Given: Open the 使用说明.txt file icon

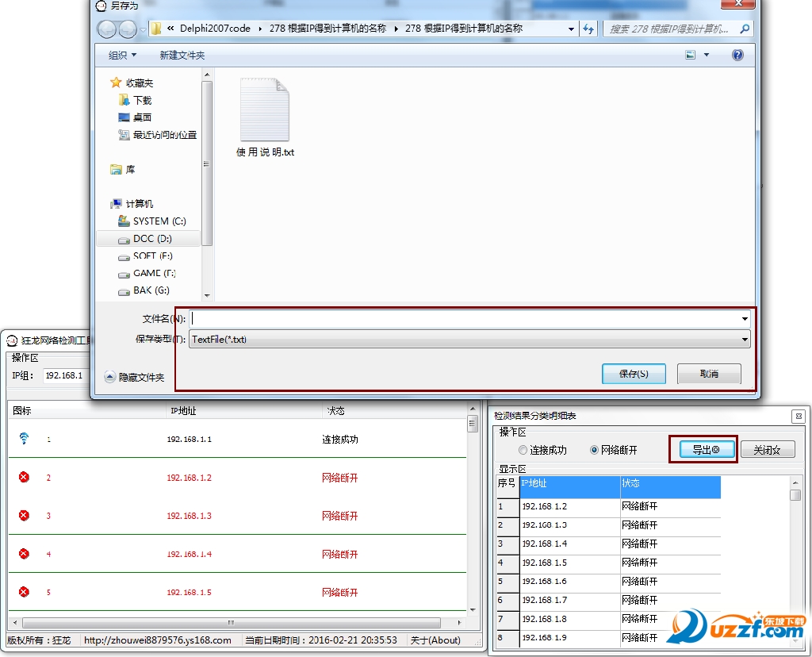Looking at the screenshot, I should [x=265, y=111].
